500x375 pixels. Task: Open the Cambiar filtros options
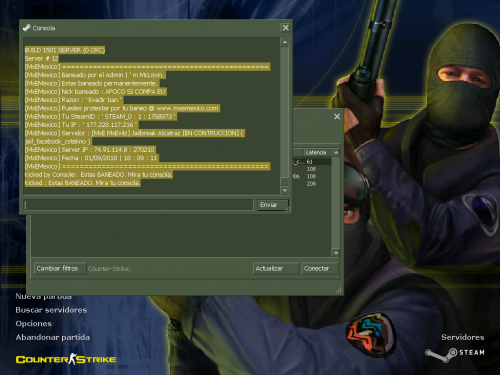[x=59, y=268]
